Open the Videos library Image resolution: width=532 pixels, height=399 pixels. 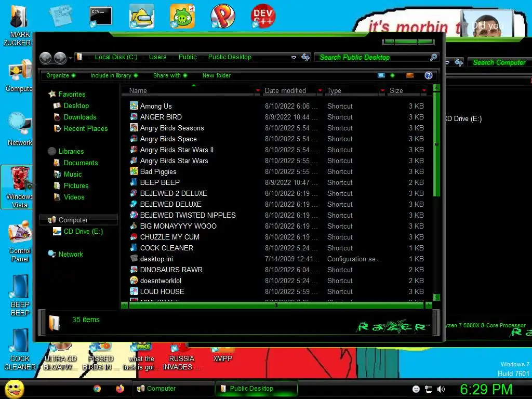tap(74, 197)
